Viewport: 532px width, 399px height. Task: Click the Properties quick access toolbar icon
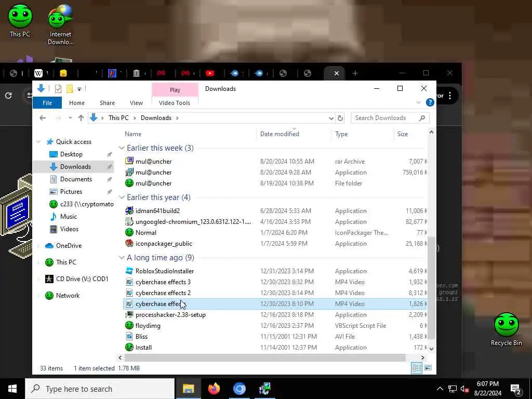point(58,89)
